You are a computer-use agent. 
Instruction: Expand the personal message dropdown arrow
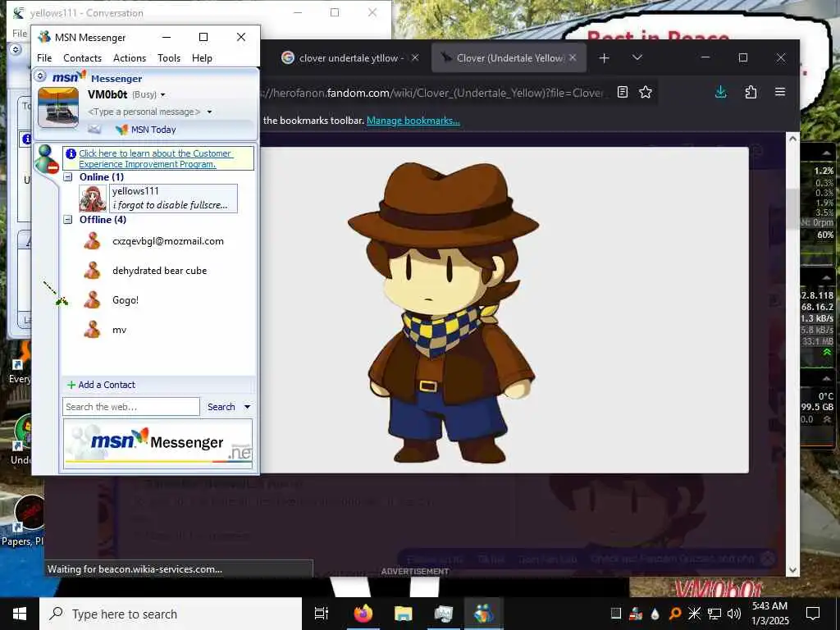point(209,112)
